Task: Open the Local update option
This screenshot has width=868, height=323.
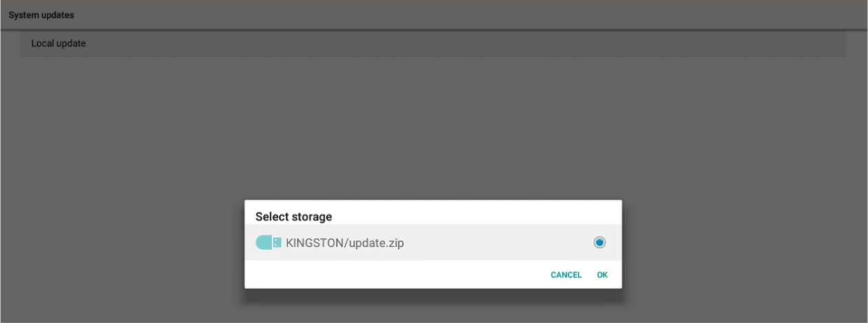Action: [58, 43]
